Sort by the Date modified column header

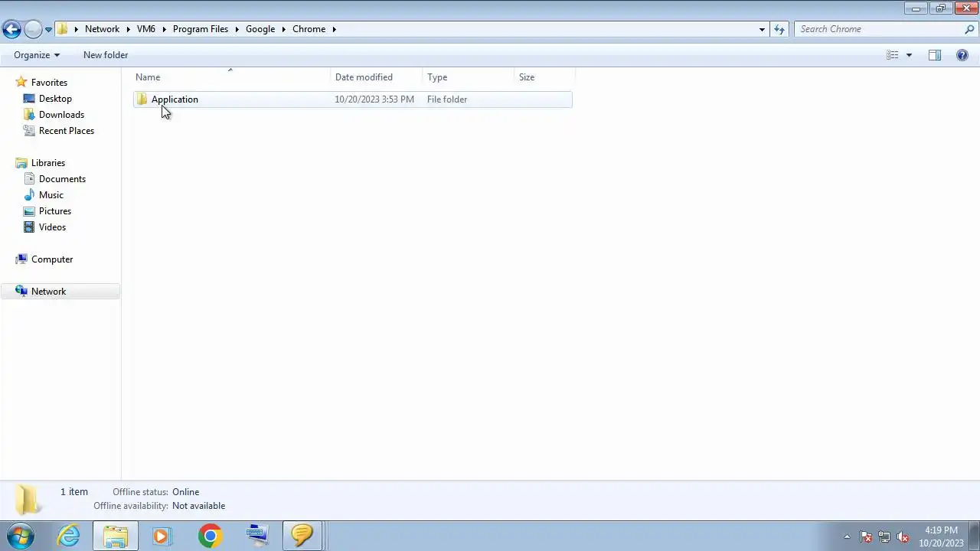(x=376, y=77)
